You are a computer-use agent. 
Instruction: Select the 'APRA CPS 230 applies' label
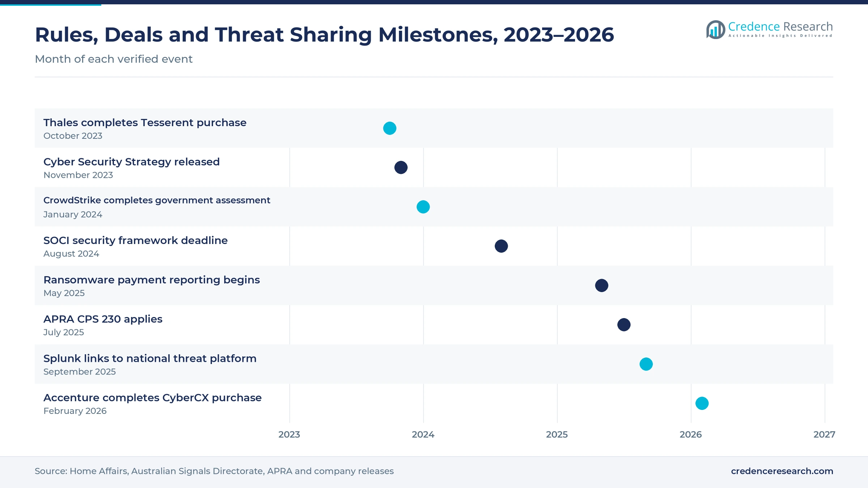click(x=103, y=319)
